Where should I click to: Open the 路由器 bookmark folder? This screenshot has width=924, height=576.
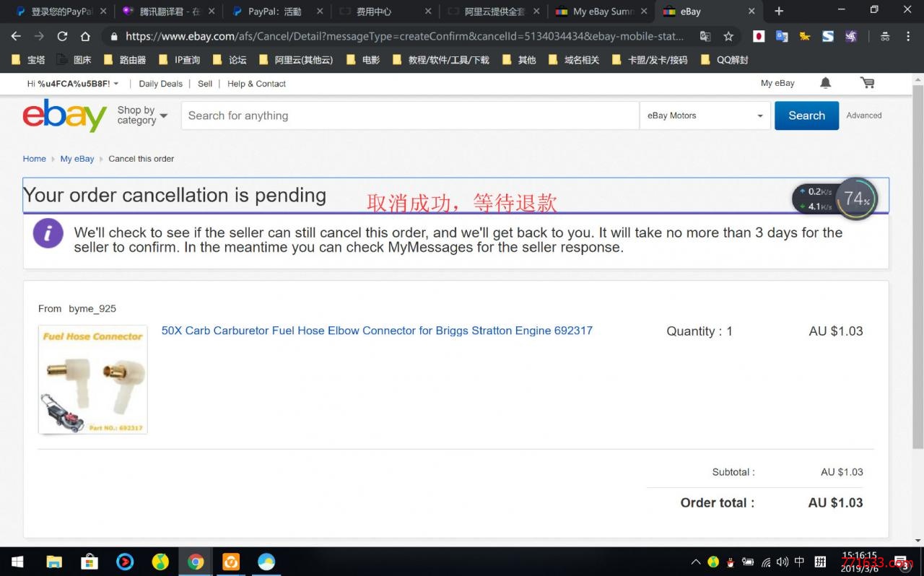pos(125,60)
